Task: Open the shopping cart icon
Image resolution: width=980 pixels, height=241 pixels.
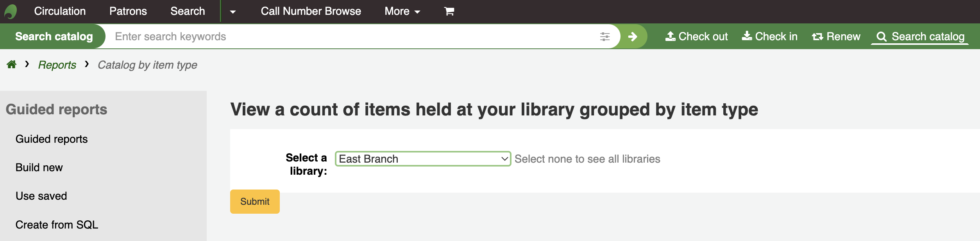Action: (x=449, y=11)
